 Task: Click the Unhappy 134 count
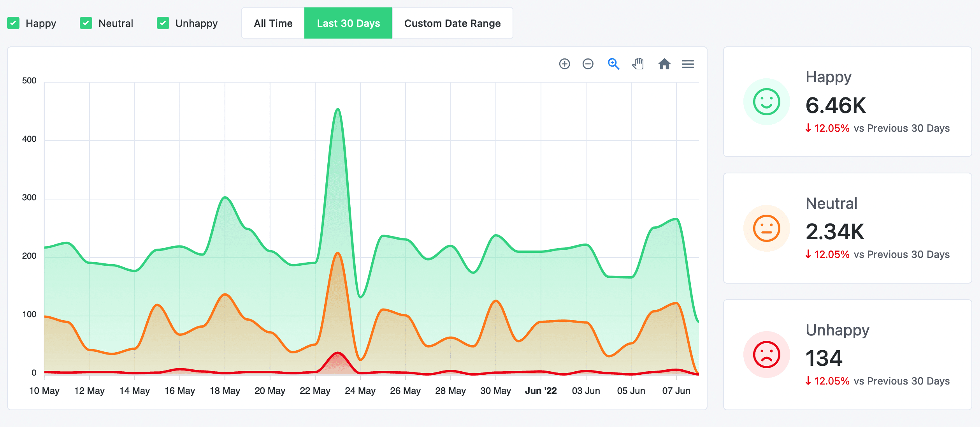[x=824, y=358]
